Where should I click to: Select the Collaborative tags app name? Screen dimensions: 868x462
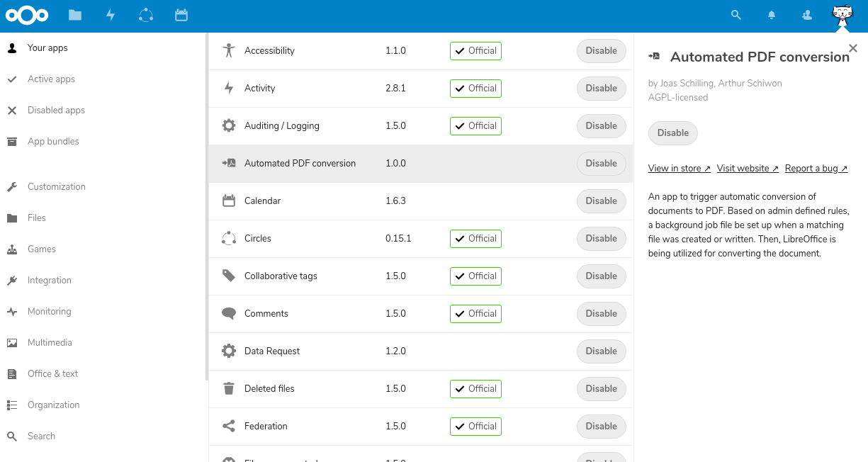click(281, 276)
